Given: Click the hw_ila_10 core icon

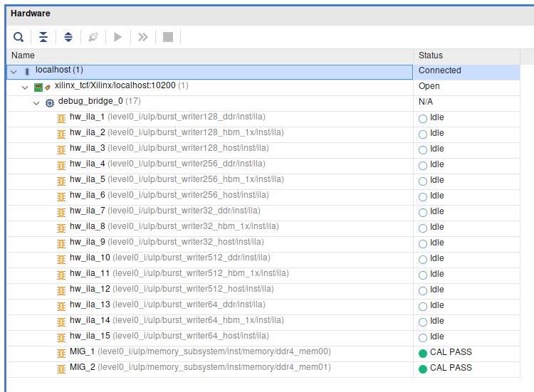Looking at the screenshot, I should [61, 260].
